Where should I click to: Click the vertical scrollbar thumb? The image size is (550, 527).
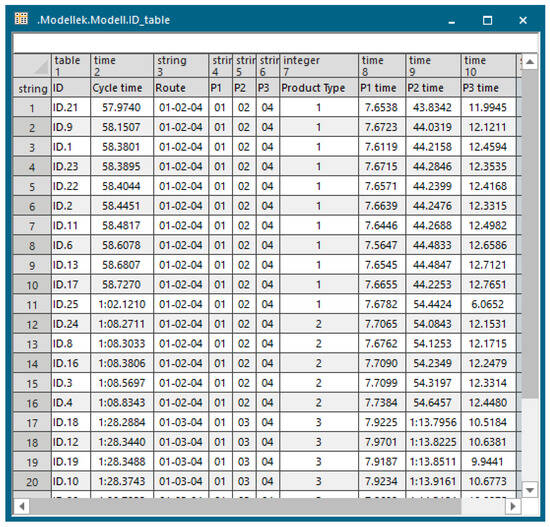(x=530, y=234)
